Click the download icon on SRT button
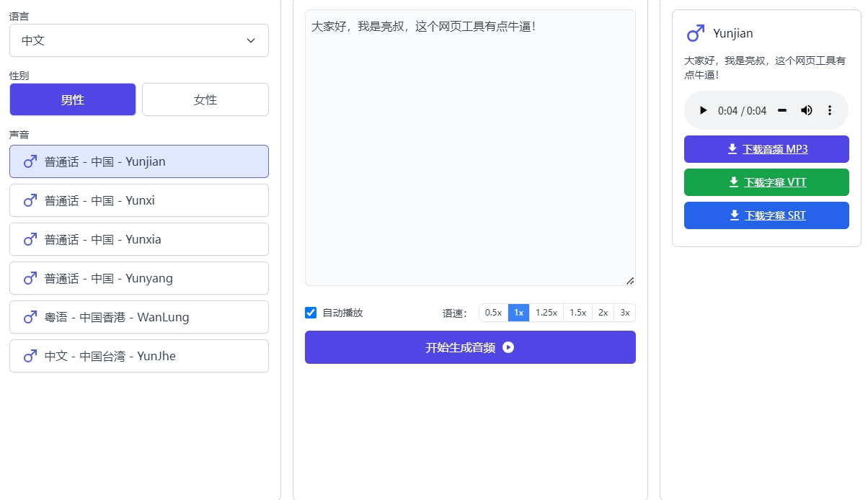The image size is (868, 500). [735, 215]
